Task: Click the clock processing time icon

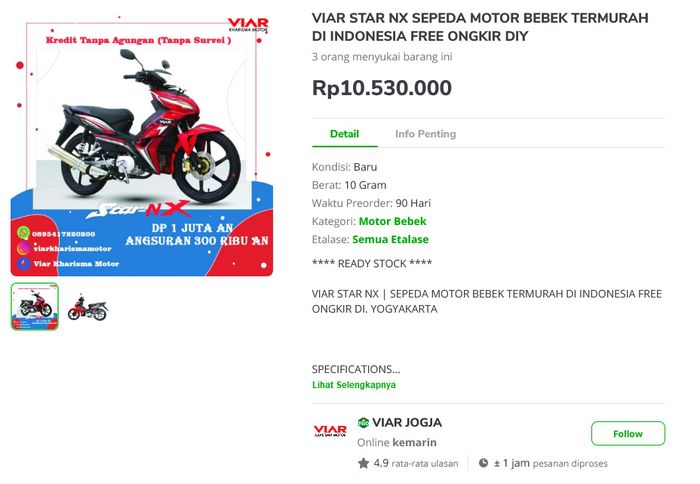Action: point(483,463)
